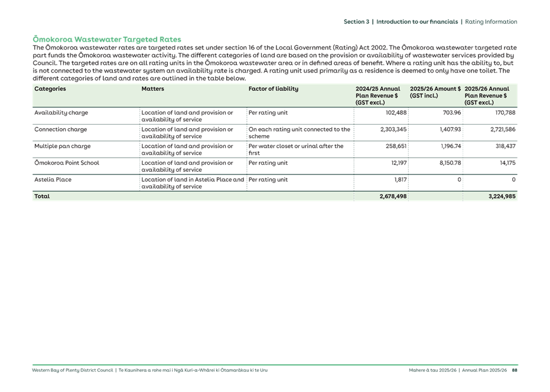Select the 2,678,498 total revenue figure
550x392 pixels.
tap(392, 196)
